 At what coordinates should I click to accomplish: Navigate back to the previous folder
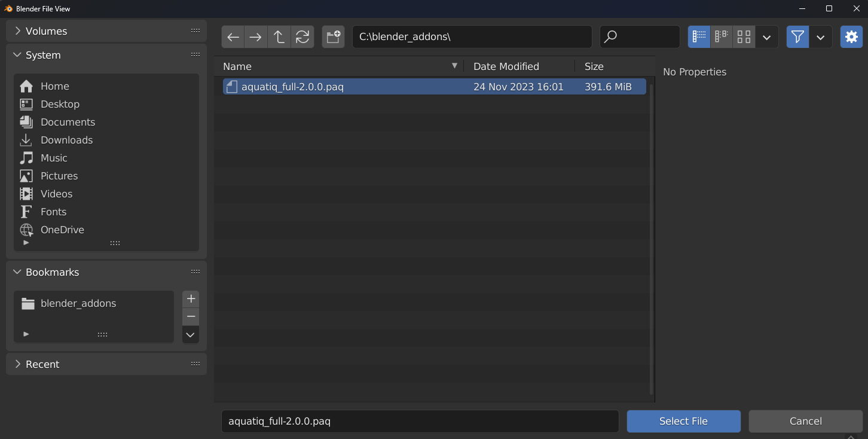pyautogui.click(x=233, y=36)
